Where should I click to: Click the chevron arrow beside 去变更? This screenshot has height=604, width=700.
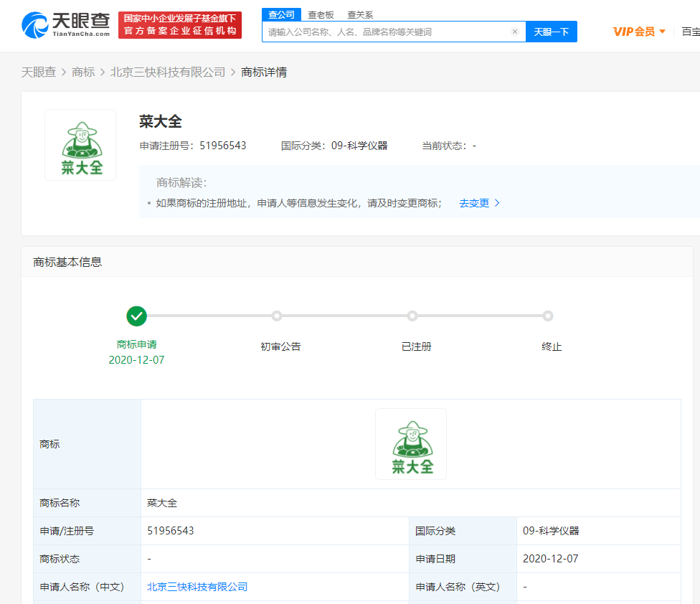pos(497,203)
